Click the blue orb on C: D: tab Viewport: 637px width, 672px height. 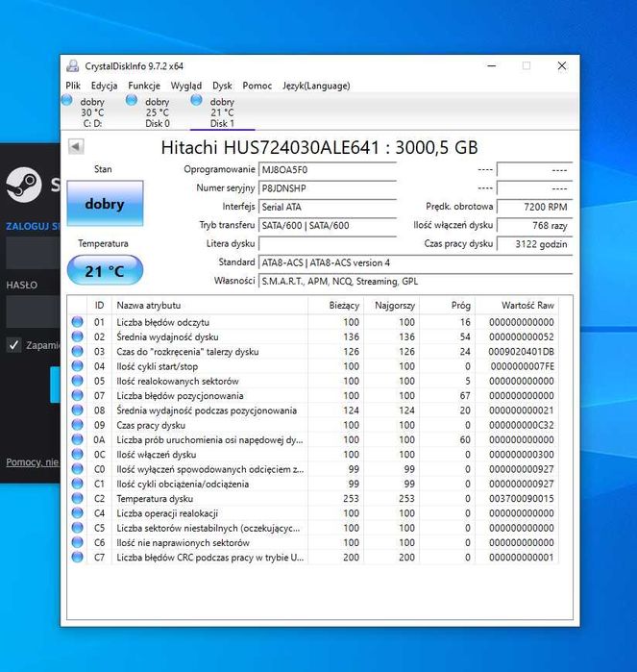tap(67, 100)
